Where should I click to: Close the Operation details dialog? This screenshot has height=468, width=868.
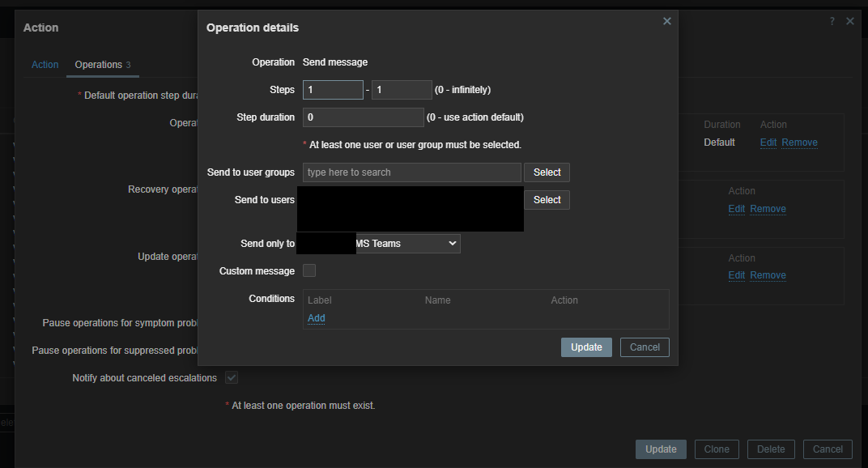(667, 21)
